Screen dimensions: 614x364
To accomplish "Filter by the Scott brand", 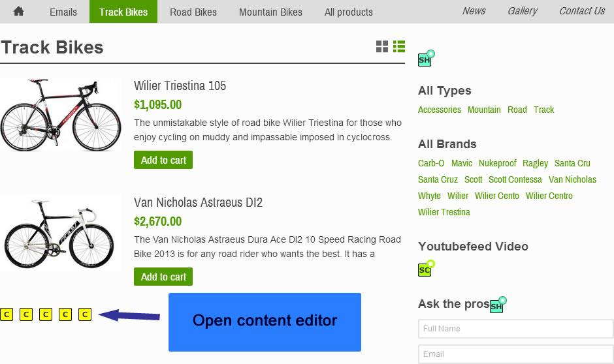I will tap(473, 180).
